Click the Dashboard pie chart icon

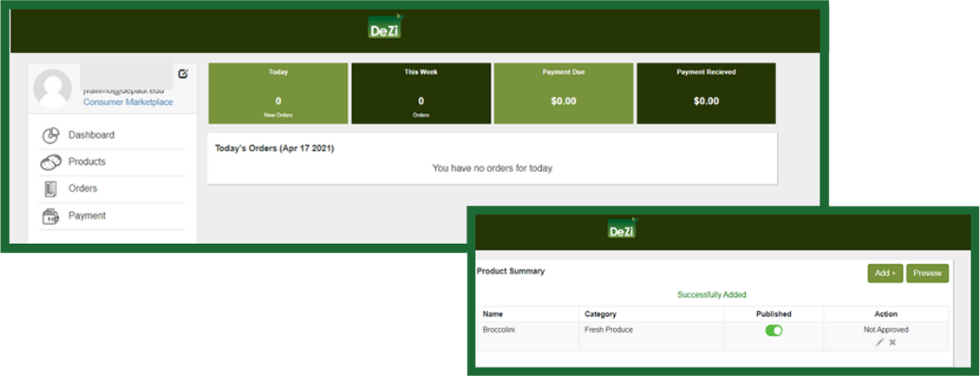point(50,135)
